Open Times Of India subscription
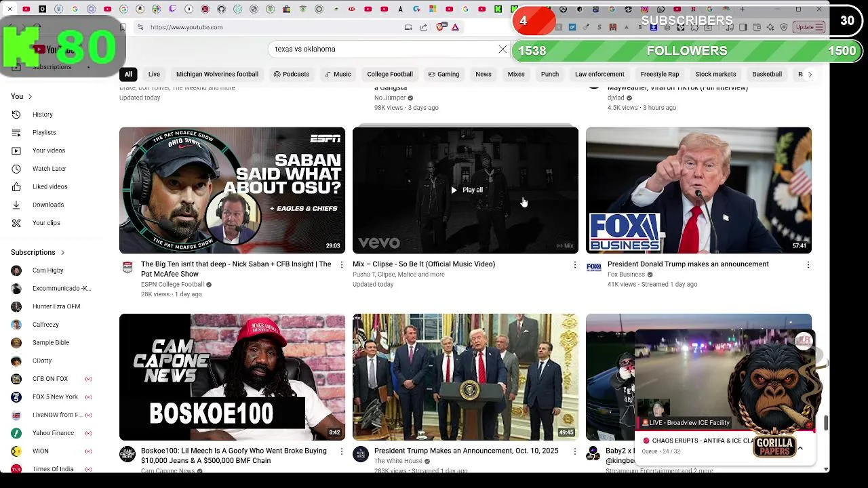Screen dimensions: 868x488 (53, 468)
